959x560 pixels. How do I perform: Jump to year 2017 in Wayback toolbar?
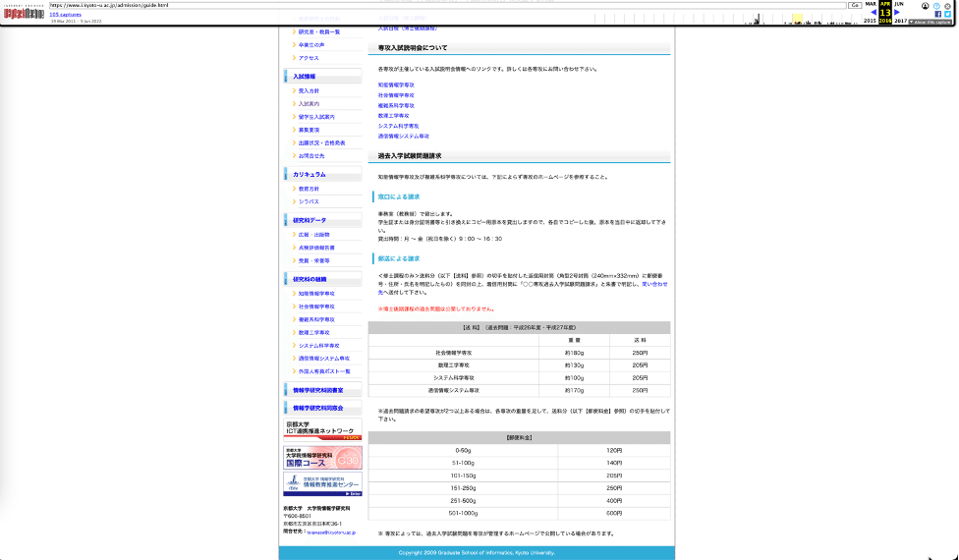point(900,21)
